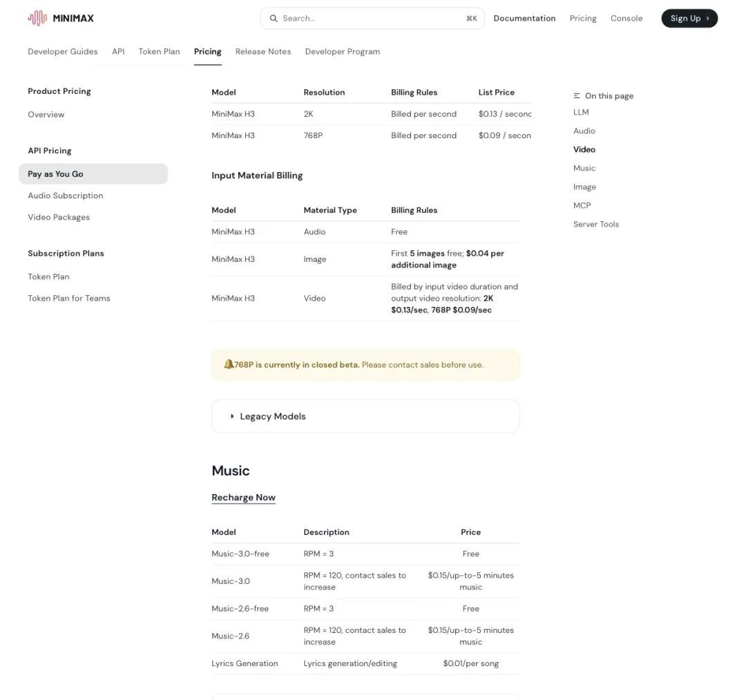Go to the Release Notes tab
Image resolution: width=746 pixels, height=700 pixels.
pos(263,51)
